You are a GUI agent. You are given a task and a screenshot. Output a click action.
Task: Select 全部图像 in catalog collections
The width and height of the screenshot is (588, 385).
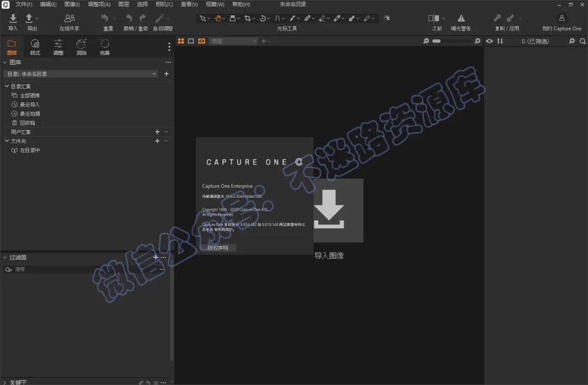[29, 95]
